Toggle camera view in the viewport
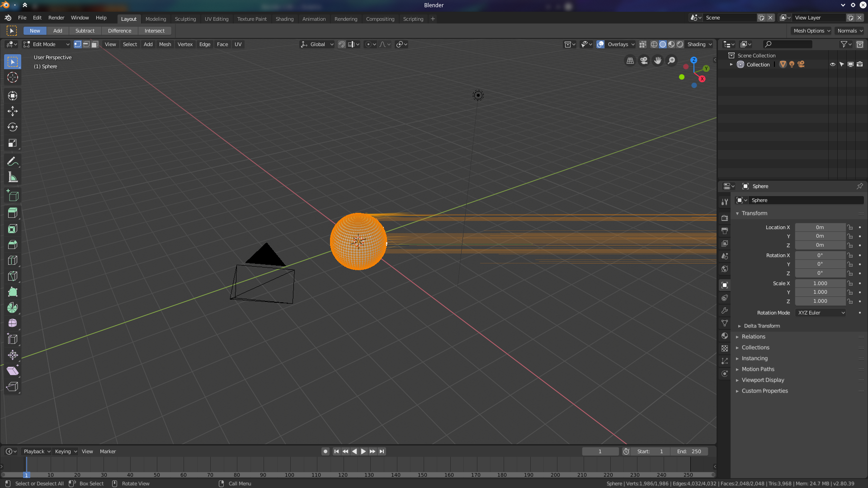868x488 pixels. click(644, 61)
